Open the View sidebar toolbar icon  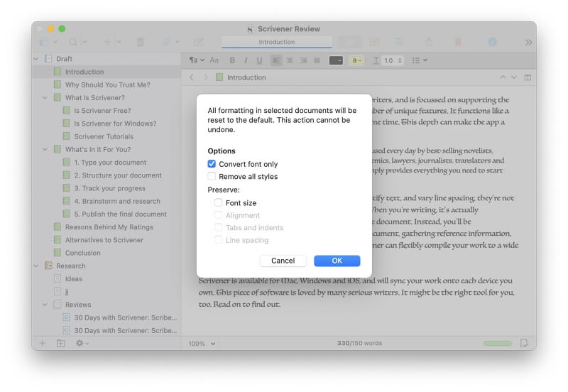pos(44,42)
